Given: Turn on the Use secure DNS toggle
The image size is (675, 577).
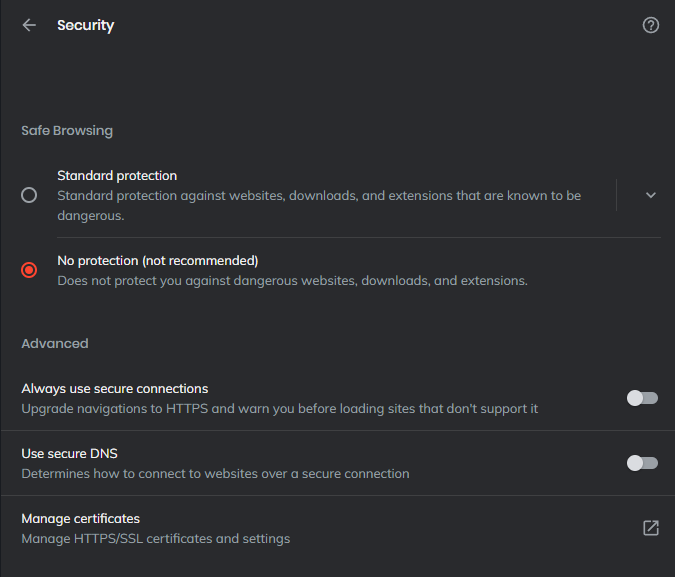Looking at the screenshot, I should 642,463.
